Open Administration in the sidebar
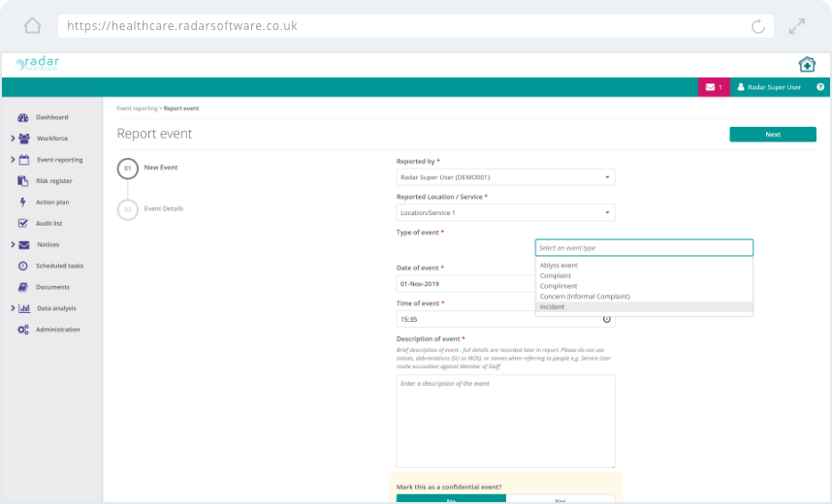The width and height of the screenshot is (832, 504). (58, 330)
